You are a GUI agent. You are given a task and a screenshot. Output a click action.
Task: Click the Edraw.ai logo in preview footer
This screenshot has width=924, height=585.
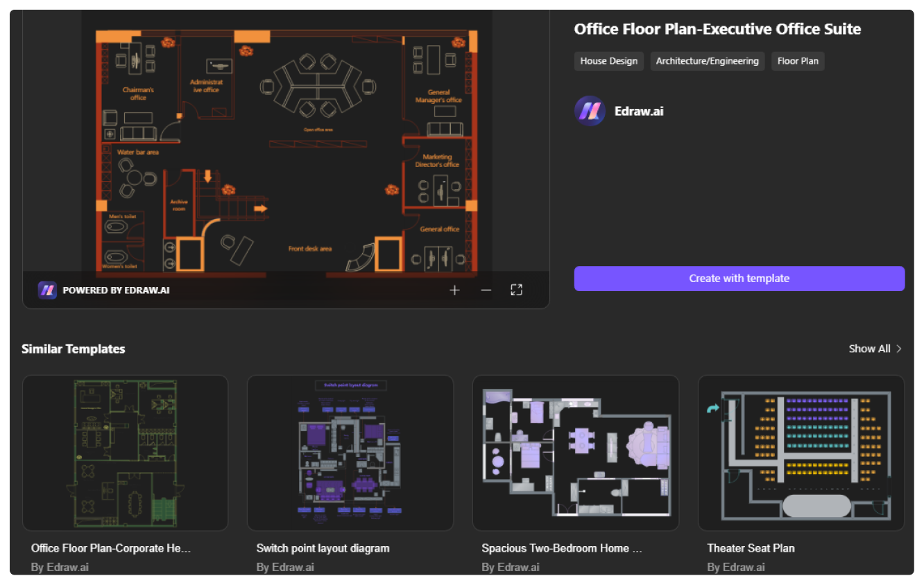[x=47, y=290]
